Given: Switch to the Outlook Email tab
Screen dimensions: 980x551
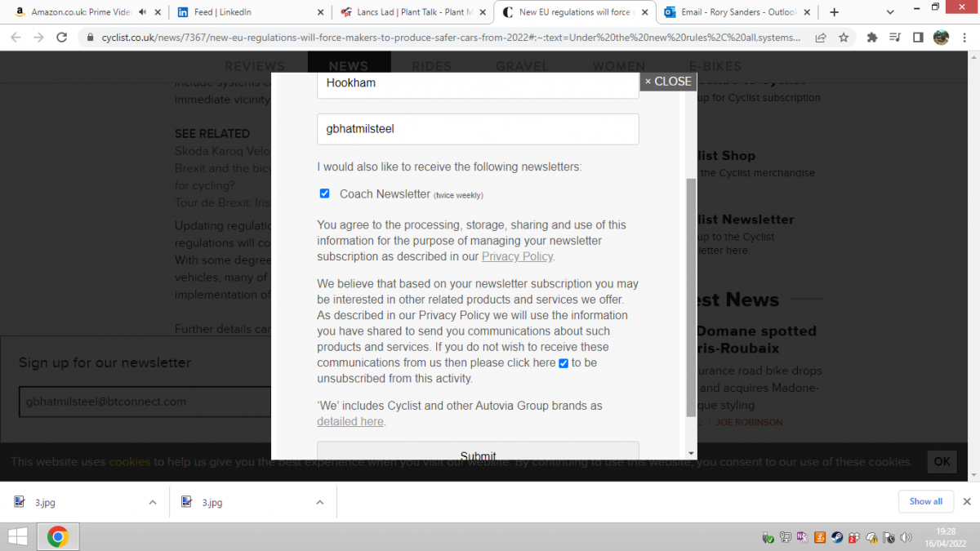Looking at the screenshot, I should tap(740, 12).
